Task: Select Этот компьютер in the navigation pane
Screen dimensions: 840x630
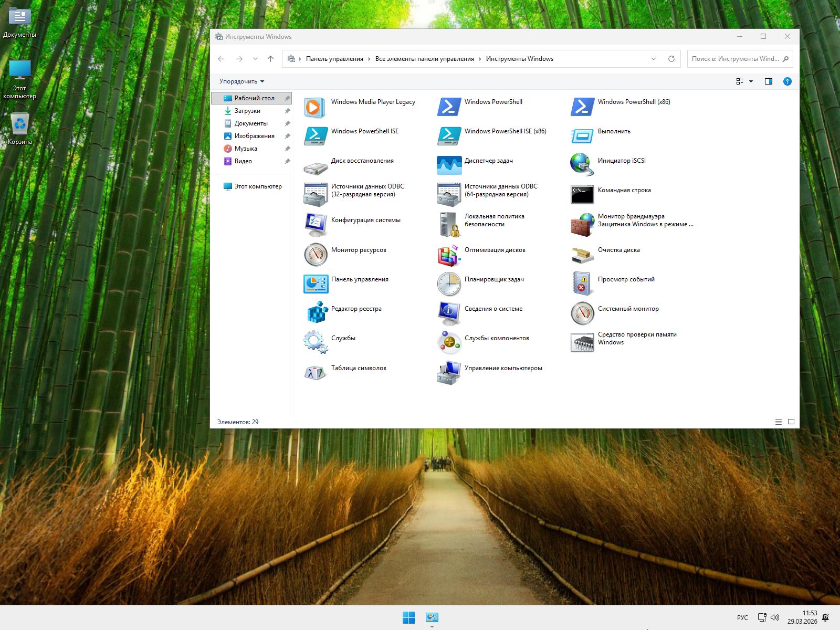Action: [258, 186]
